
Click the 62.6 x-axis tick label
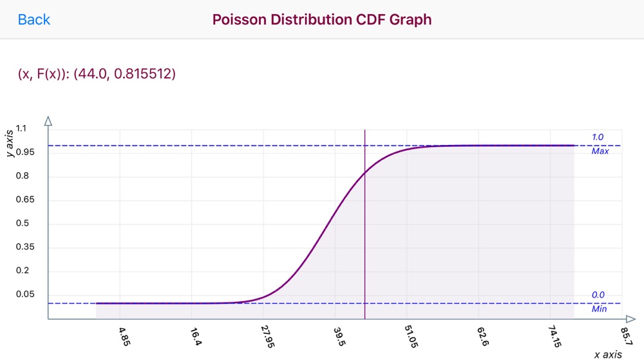(x=483, y=337)
